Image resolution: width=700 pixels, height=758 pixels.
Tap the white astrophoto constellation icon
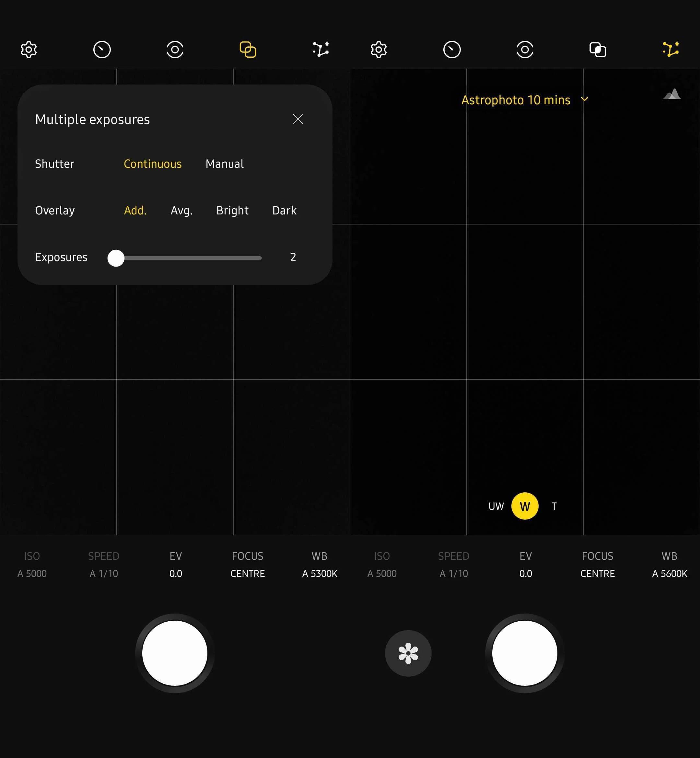click(321, 50)
